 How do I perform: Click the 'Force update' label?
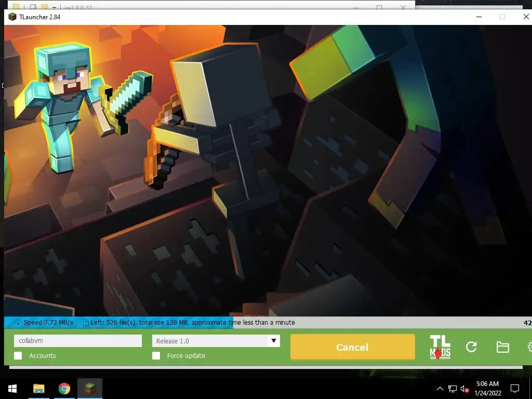[186, 355]
